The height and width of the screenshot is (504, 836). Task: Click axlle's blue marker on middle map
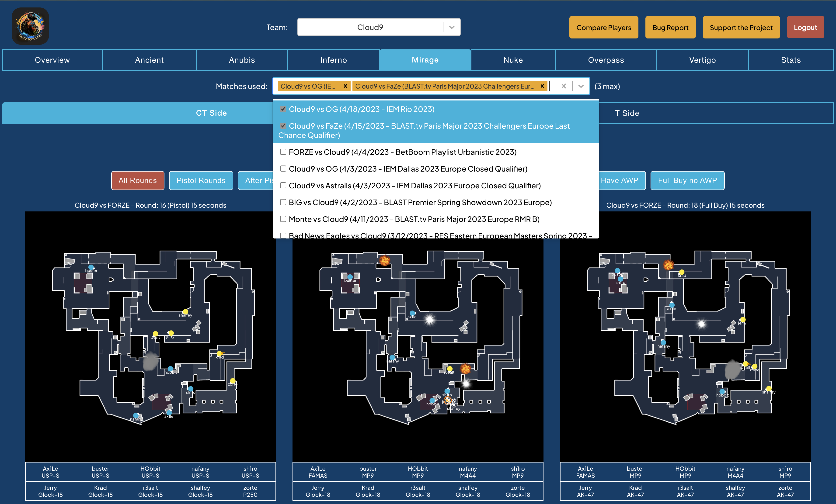click(x=412, y=313)
